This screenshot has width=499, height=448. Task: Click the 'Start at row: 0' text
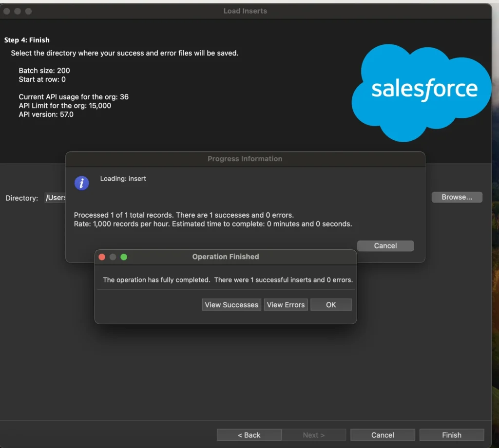tap(42, 79)
